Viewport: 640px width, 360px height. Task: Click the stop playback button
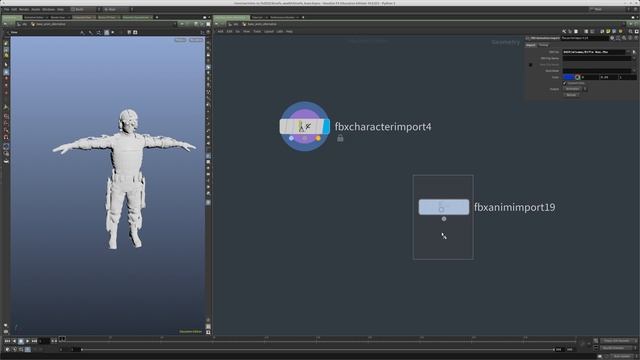(21, 341)
